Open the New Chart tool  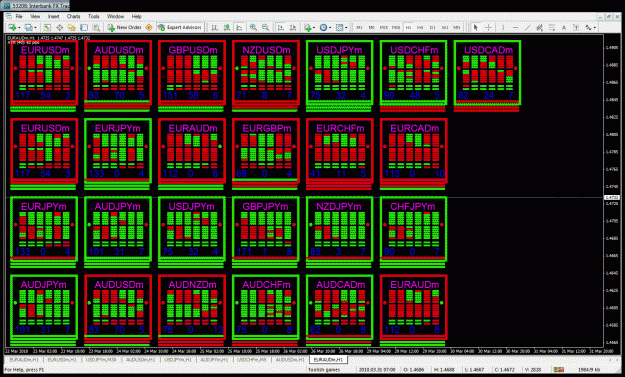(12, 27)
